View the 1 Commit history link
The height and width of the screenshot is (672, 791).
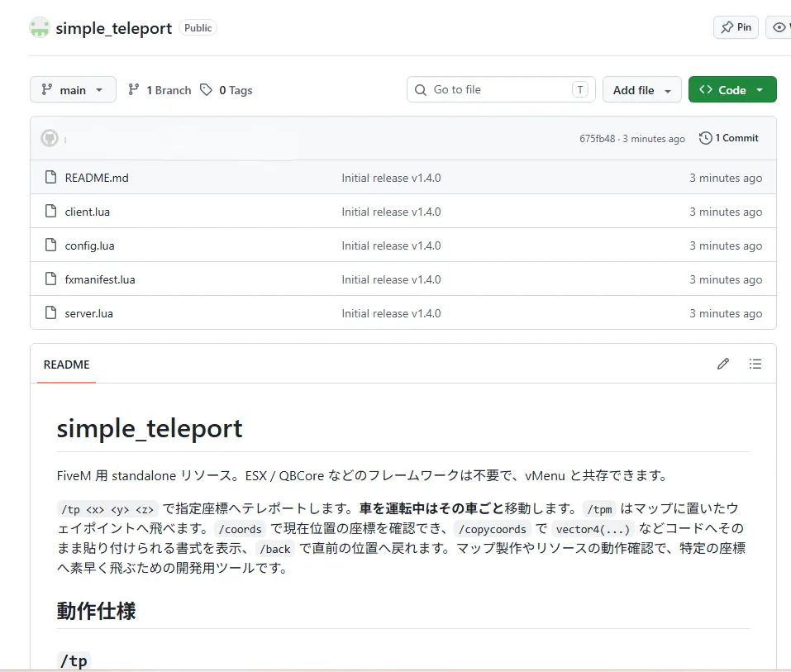coord(728,138)
